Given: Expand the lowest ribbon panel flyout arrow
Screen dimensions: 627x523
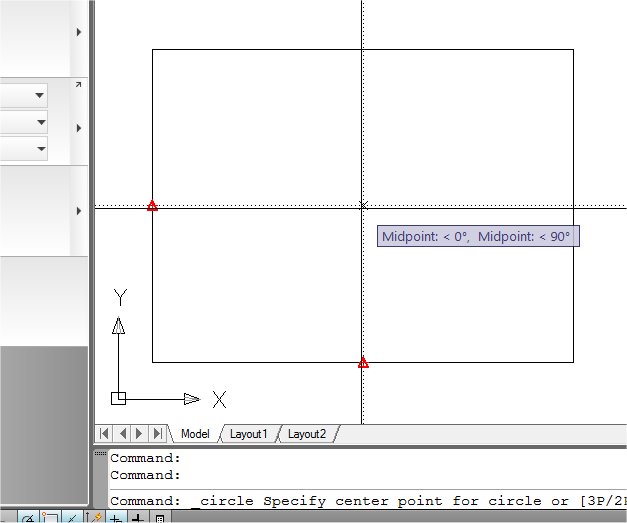Looking at the screenshot, I should pos(79,211).
